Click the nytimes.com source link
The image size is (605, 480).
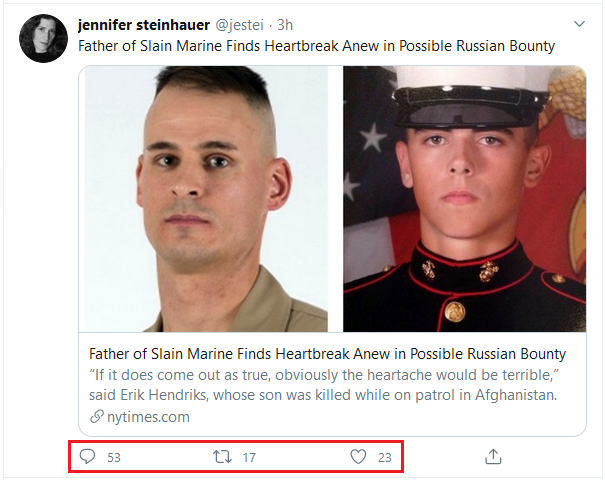tap(146, 416)
